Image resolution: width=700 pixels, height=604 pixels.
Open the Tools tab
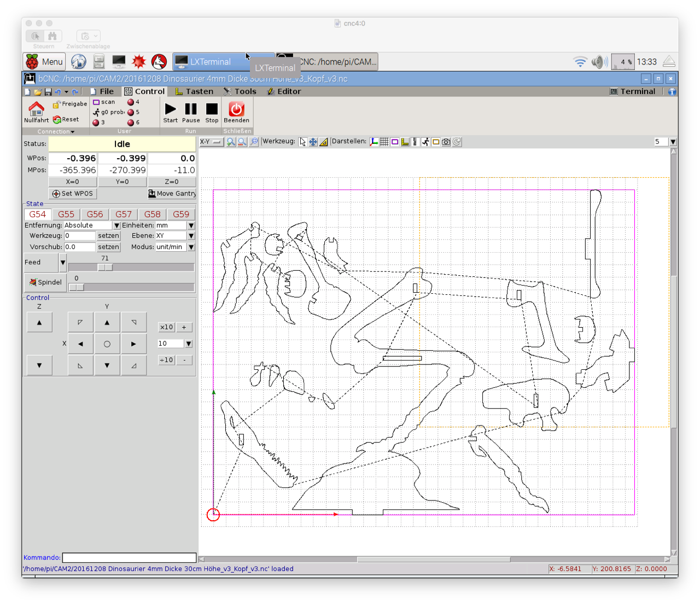240,91
